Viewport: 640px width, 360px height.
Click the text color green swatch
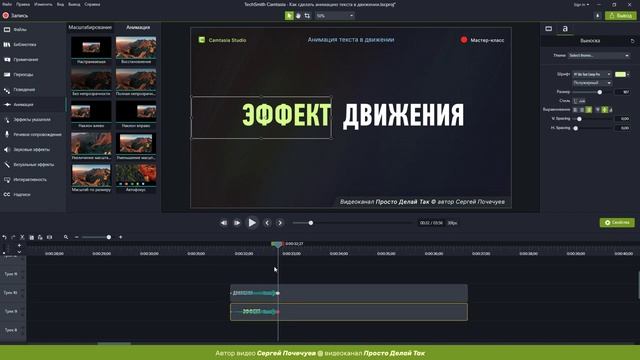pyautogui.click(x=620, y=74)
